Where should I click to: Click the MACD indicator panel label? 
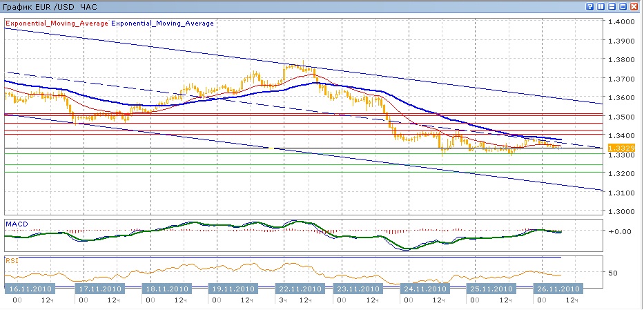click(x=17, y=224)
